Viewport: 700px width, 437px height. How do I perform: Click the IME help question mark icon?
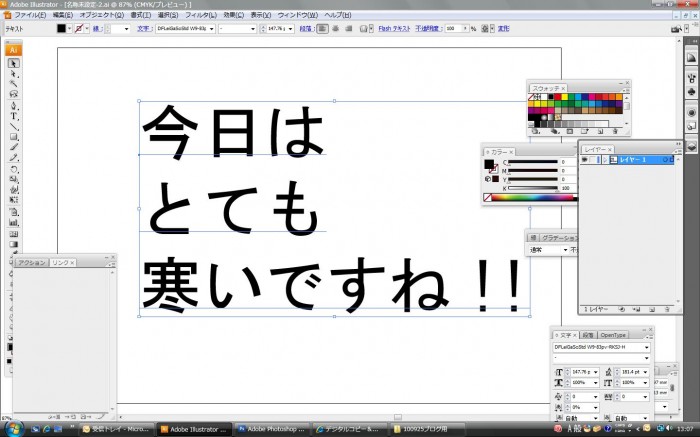[x=608, y=429]
